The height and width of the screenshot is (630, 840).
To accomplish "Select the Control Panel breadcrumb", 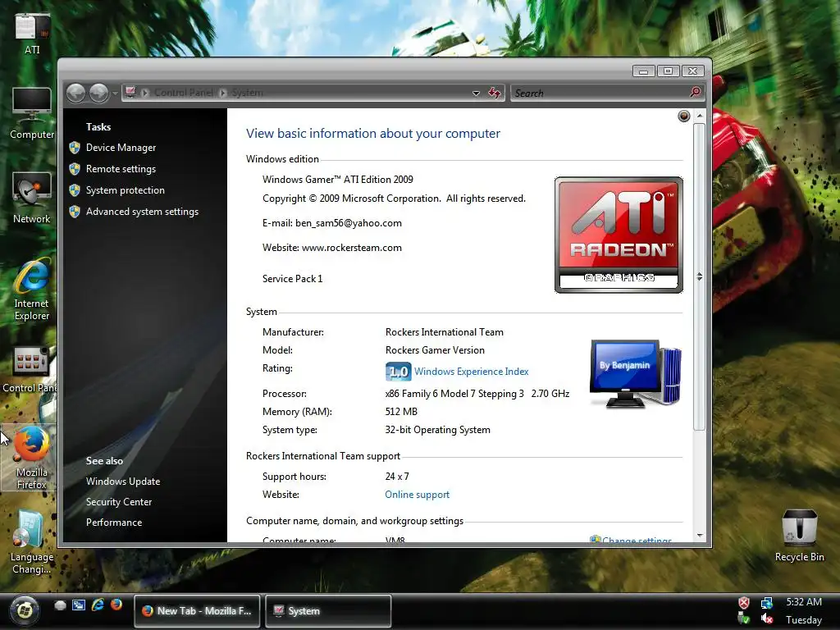I will (x=183, y=93).
